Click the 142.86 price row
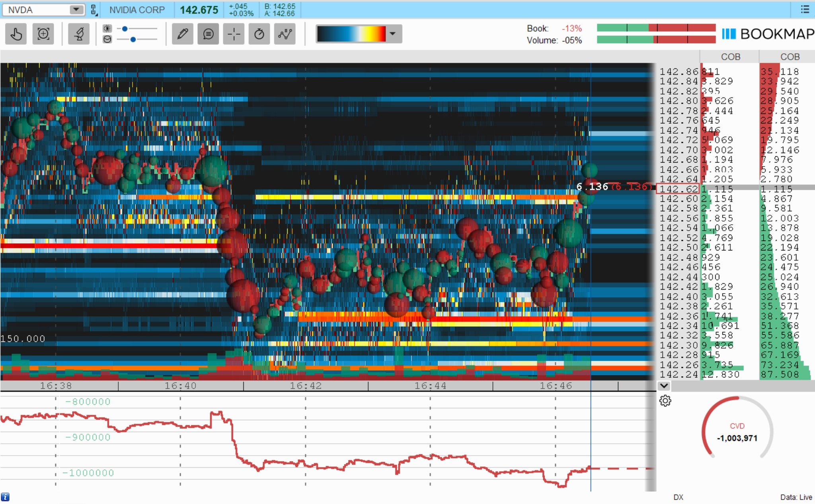 tap(679, 72)
